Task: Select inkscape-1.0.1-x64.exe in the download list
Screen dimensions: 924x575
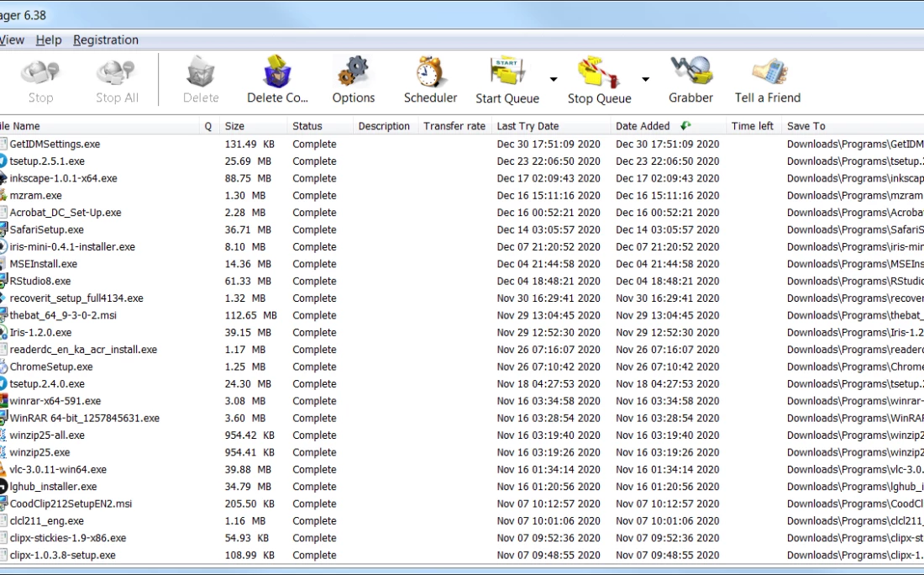Action: click(x=63, y=178)
